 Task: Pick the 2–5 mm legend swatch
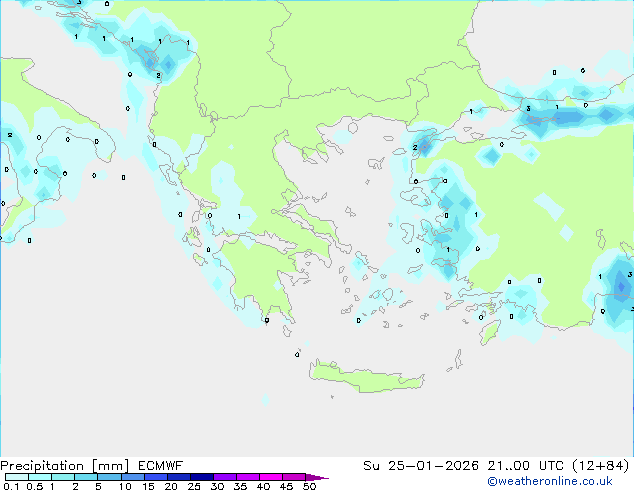[86, 477]
